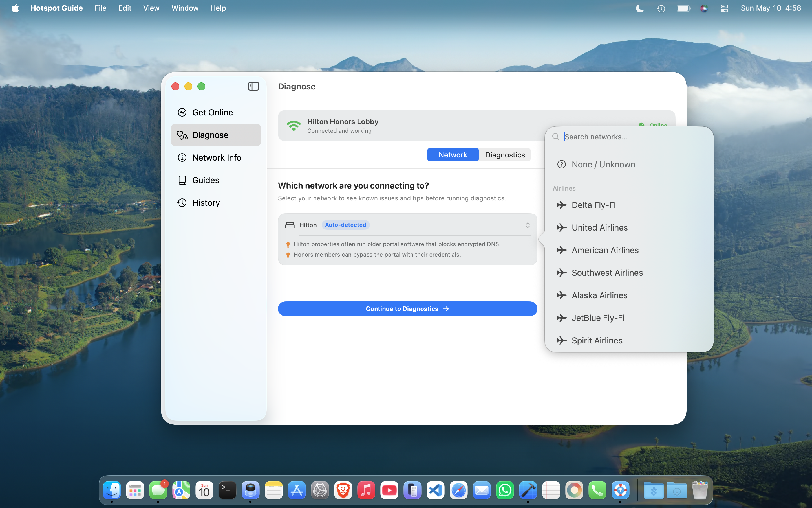Open System Settings from the Dock
This screenshot has width=812, height=508.
[320, 491]
